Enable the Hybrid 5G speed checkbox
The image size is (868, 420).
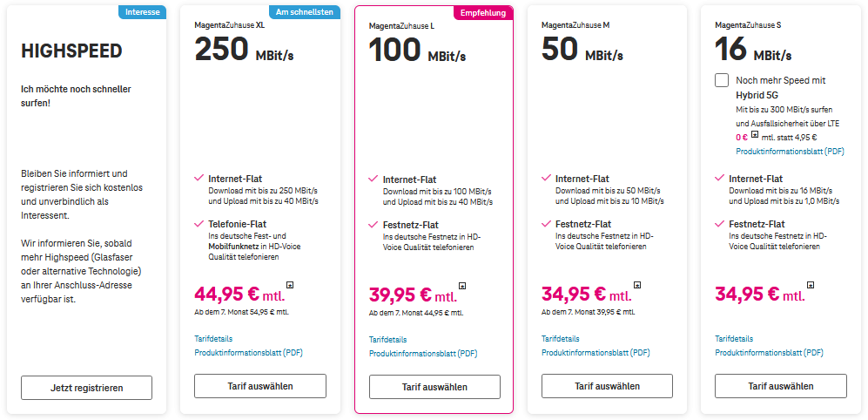coord(722,80)
